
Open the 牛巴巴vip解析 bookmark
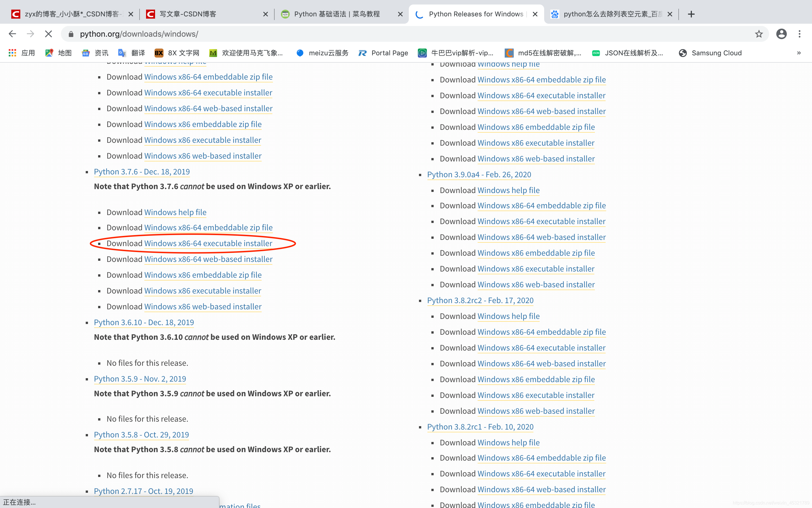point(456,53)
